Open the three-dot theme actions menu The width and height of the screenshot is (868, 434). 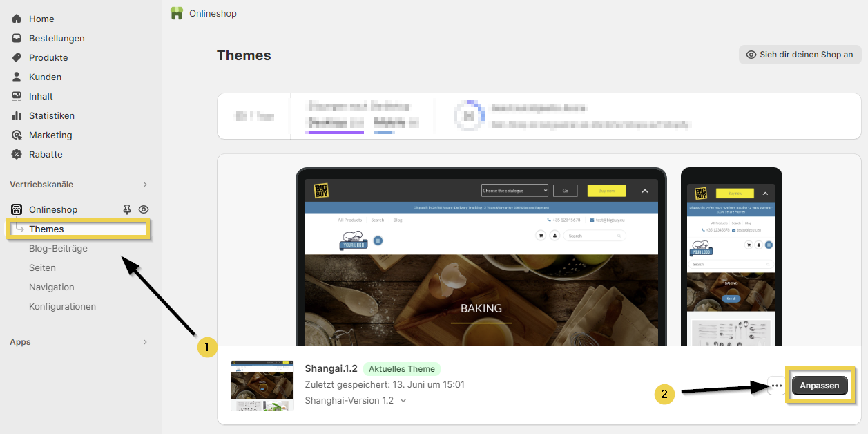776,386
